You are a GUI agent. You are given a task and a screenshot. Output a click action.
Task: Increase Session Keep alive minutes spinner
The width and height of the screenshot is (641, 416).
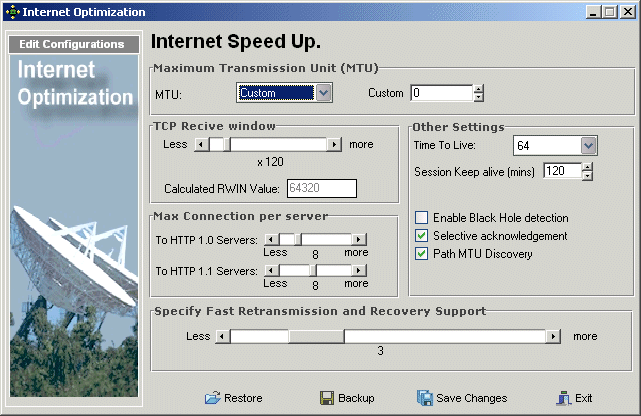(587, 167)
